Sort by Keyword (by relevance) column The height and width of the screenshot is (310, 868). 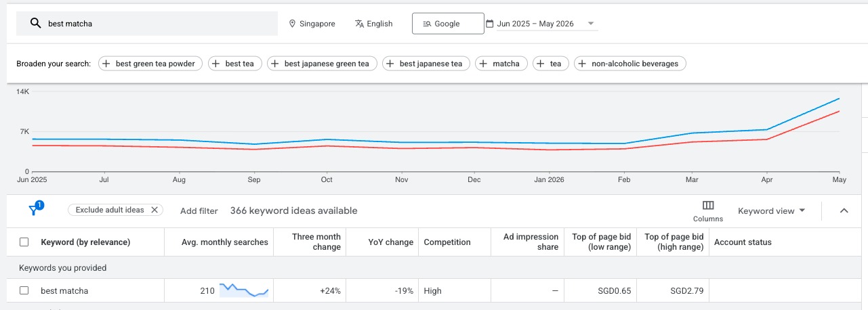click(85, 242)
